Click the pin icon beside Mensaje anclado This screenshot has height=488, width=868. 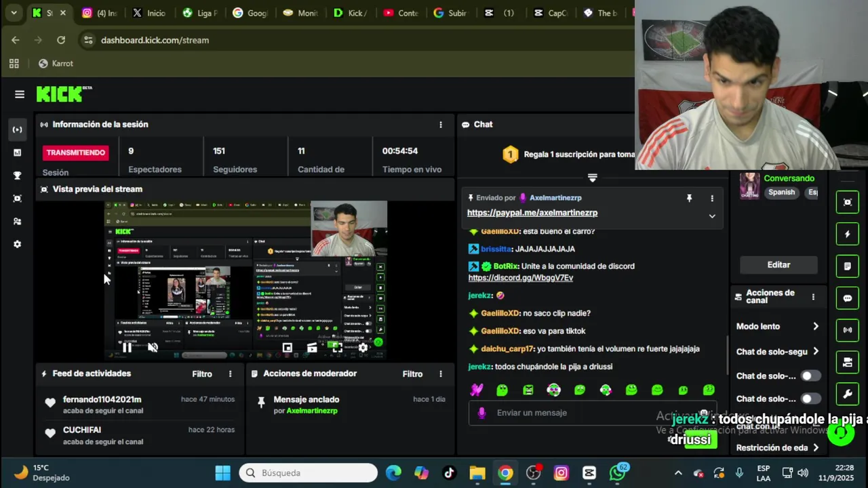(x=261, y=403)
